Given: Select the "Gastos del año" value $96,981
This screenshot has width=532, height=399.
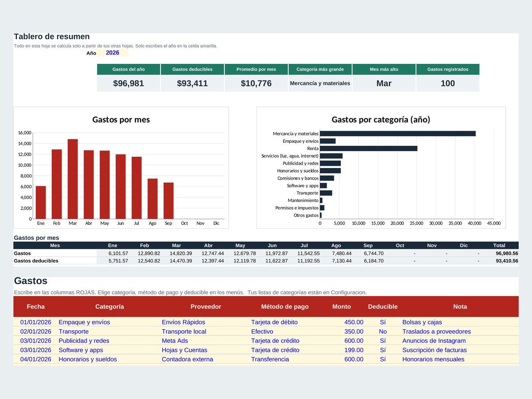Looking at the screenshot, I should (x=129, y=83).
